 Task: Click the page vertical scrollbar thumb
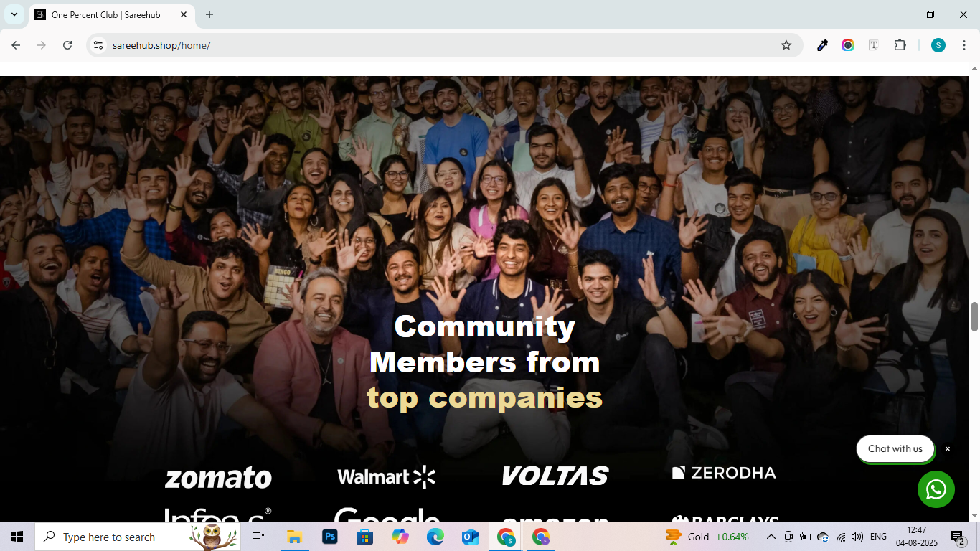click(x=974, y=317)
